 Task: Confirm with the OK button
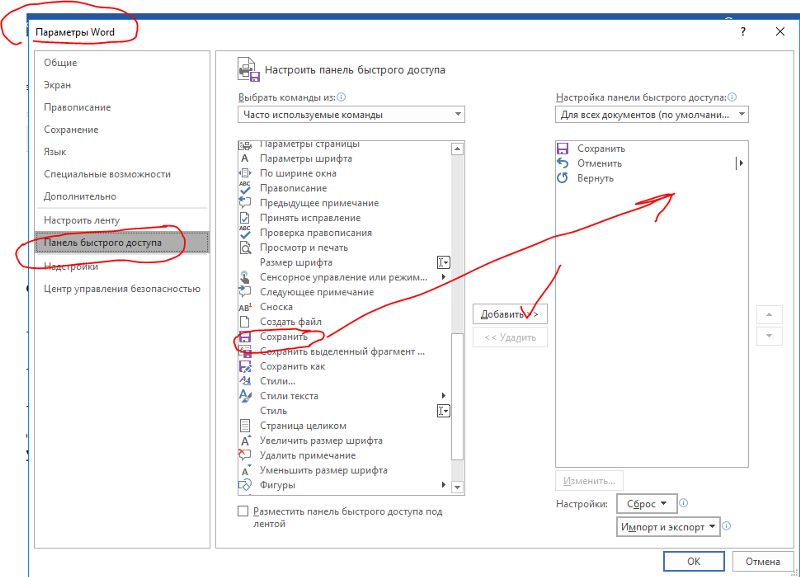click(x=693, y=561)
